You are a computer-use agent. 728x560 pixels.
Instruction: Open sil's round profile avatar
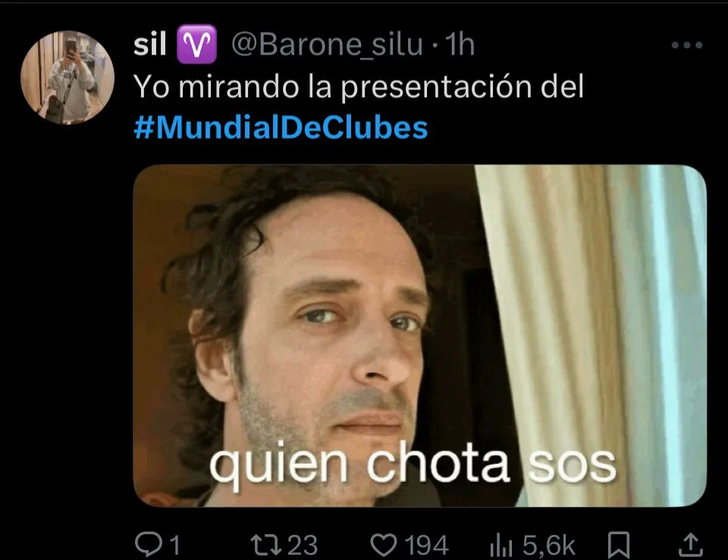coord(67,77)
